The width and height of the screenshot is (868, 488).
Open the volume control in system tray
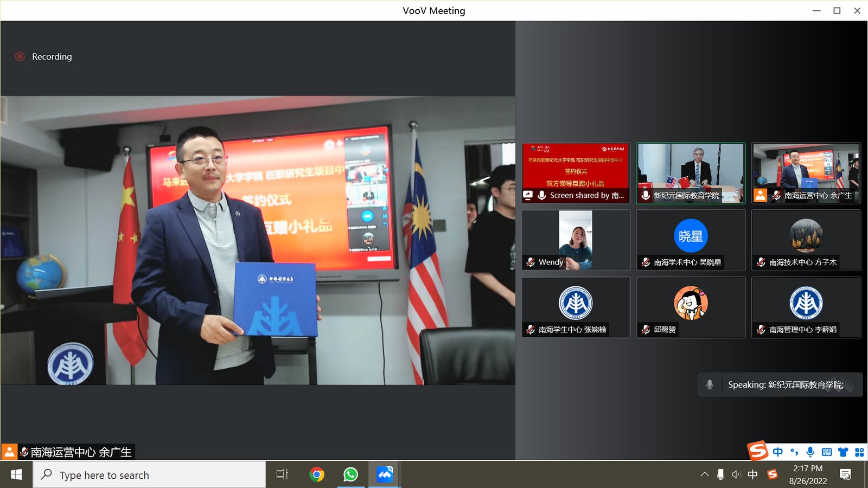736,474
